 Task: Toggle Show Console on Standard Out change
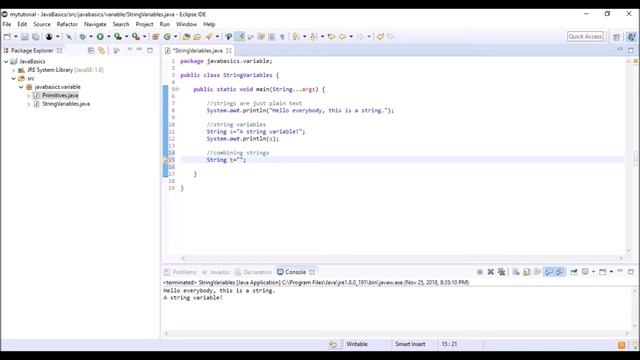click(x=549, y=272)
